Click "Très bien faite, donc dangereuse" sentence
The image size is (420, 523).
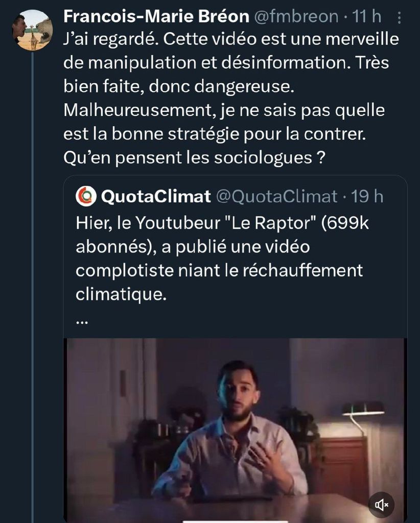click(x=179, y=87)
